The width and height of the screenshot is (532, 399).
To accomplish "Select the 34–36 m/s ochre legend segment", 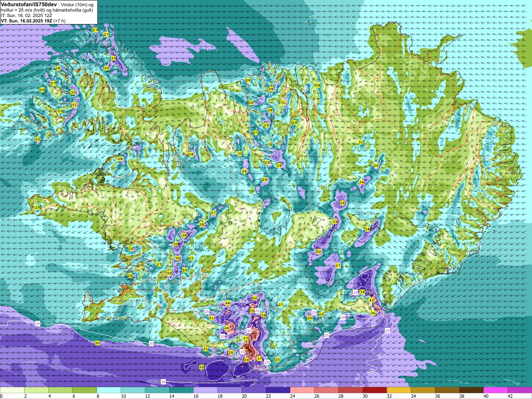I will tap(423, 390).
